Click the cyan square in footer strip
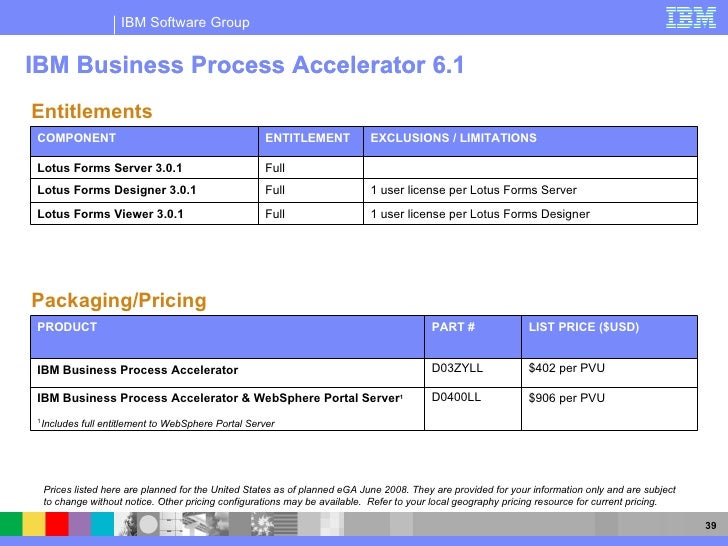Screen dimensions: 728x546 click(103, 524)
